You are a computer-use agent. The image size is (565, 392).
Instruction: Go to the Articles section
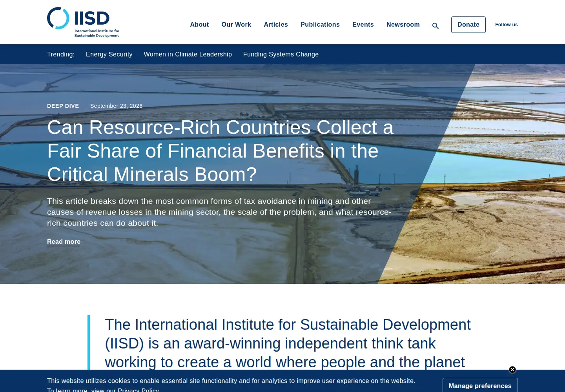[x=276, y=24]
